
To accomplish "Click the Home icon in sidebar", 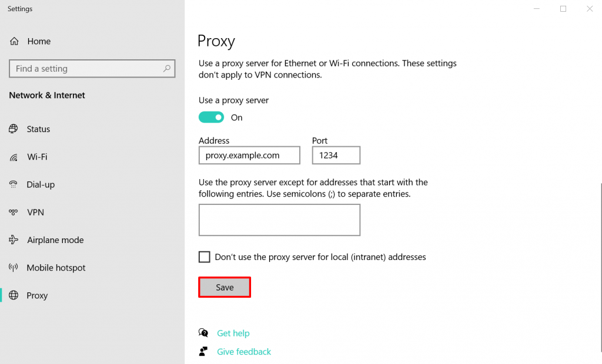I will tap(14, 42).
